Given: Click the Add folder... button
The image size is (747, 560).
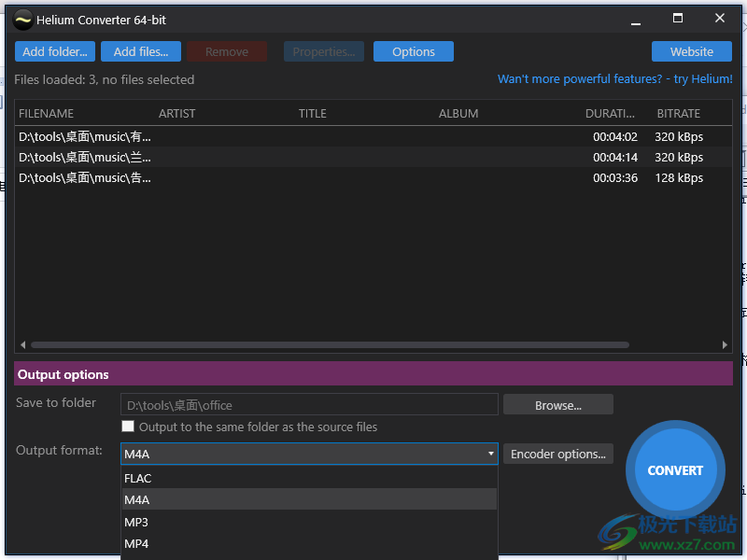Looking at the screenshot, I should pos(55,51).
